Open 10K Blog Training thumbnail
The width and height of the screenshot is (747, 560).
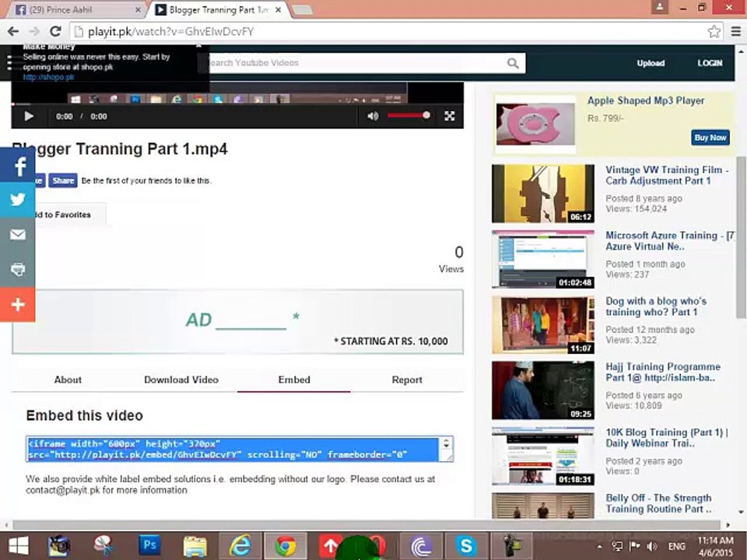(543, 457)
